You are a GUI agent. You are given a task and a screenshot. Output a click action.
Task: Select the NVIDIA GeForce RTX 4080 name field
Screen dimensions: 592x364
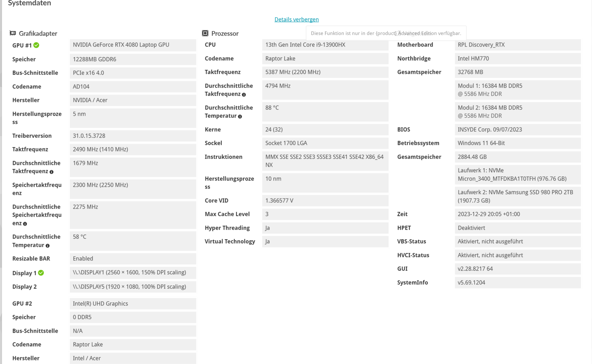coord(133,45)
